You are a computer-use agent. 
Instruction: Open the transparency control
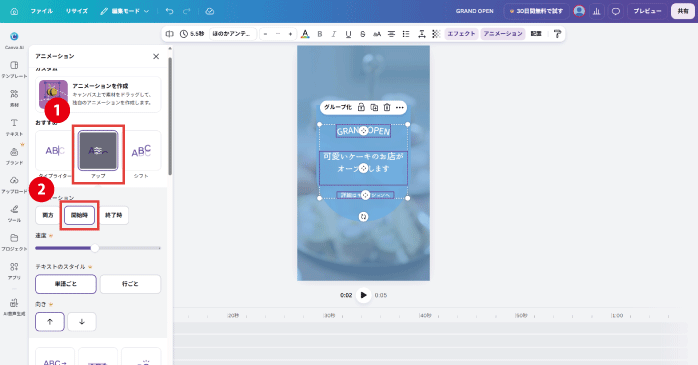coord(436,34)
